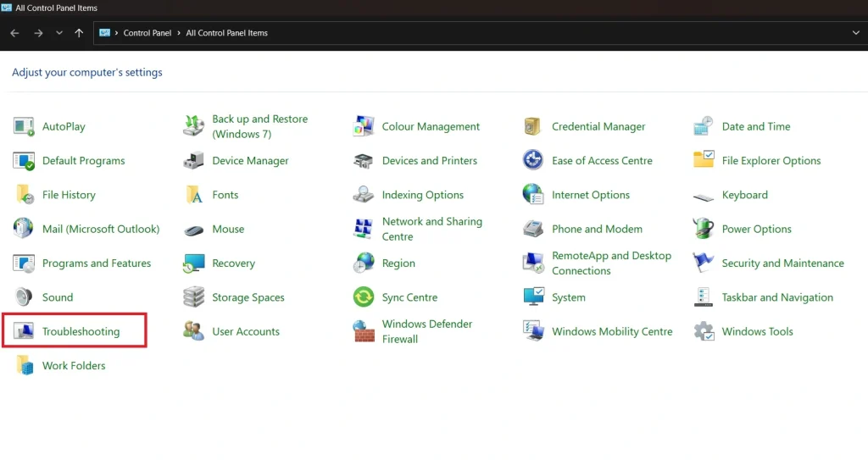Open the Credential Manager link text
The image size is (868, 460).
click(x=598, y=127)
